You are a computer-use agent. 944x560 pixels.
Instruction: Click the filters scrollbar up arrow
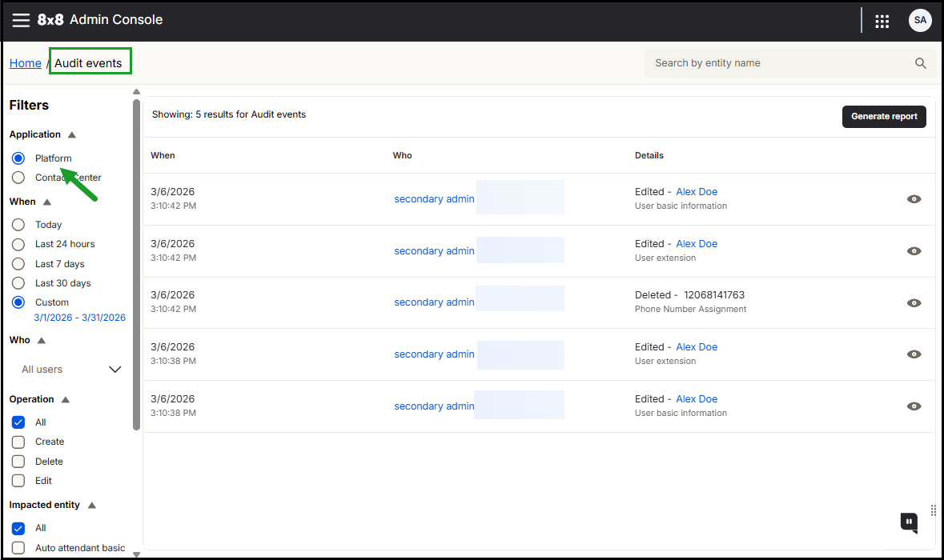pos(137,92)
